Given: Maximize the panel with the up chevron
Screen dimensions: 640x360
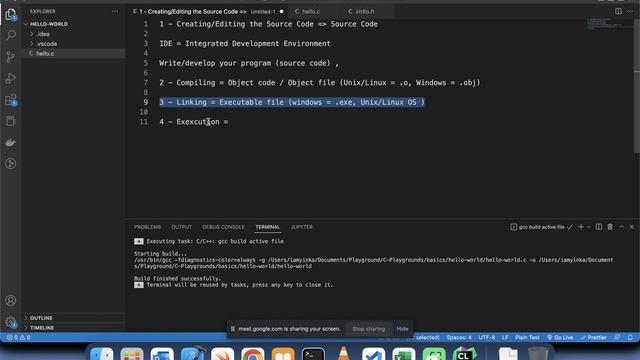Looking at the screenshot, I should point(622,227).
